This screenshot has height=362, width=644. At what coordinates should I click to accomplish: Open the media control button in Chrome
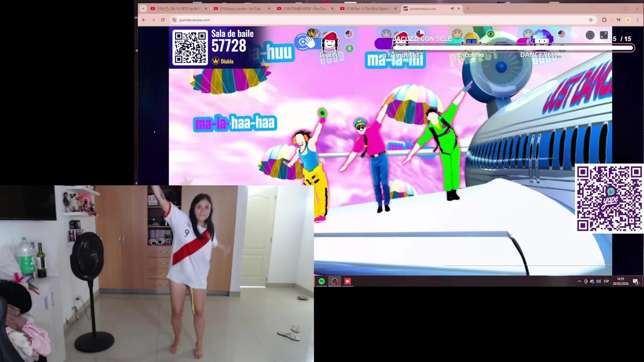coord(618,20)
